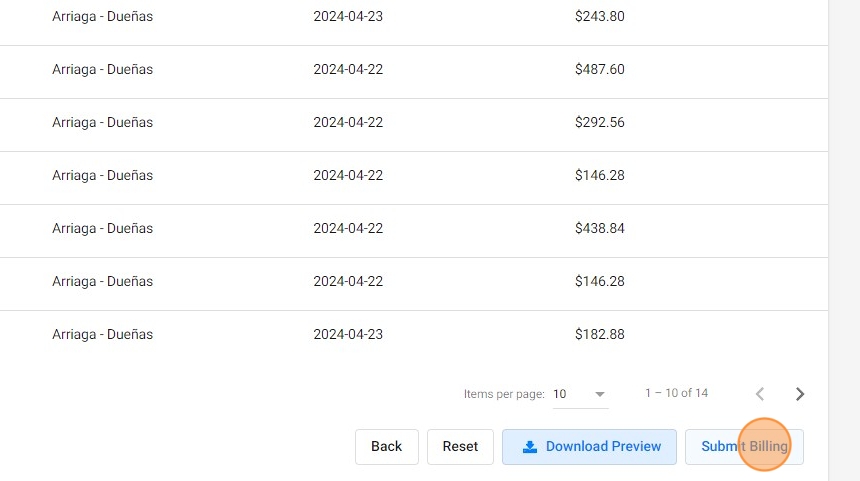
Task: Click first $146.28 amount cell
Action: [x=600, y=175]
